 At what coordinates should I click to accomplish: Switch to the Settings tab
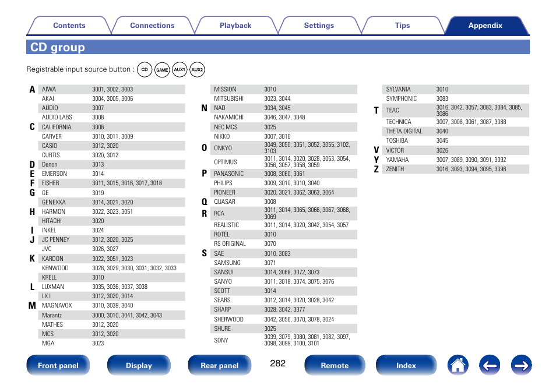tap(319, 26)
